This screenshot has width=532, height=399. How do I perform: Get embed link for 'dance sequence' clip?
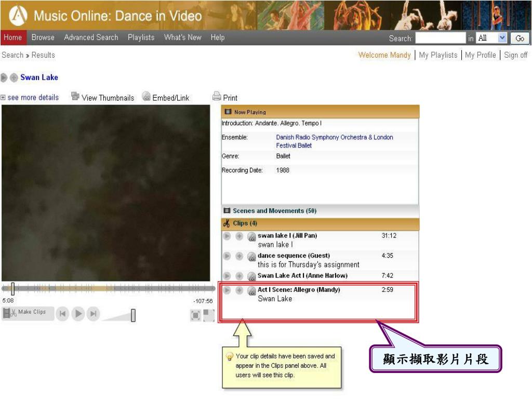pos(251,257)
